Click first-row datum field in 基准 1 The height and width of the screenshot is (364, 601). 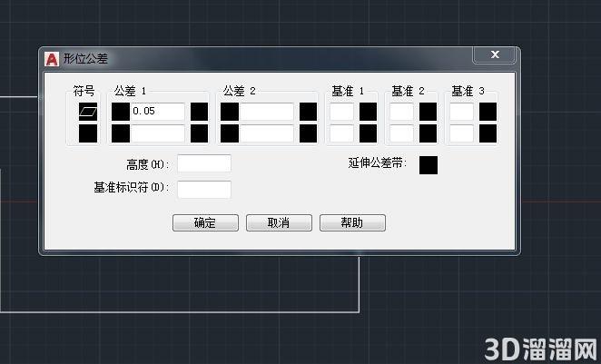pos(342,112)
